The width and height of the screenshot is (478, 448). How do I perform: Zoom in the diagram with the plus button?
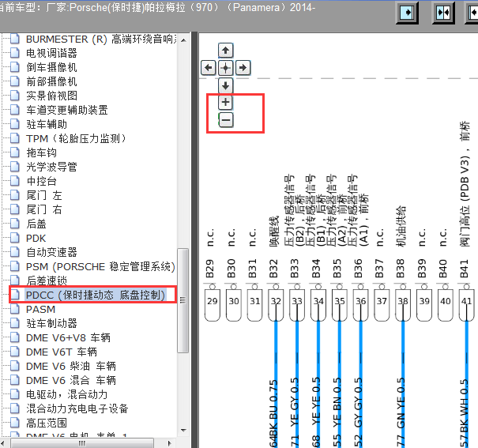(226, 102)
